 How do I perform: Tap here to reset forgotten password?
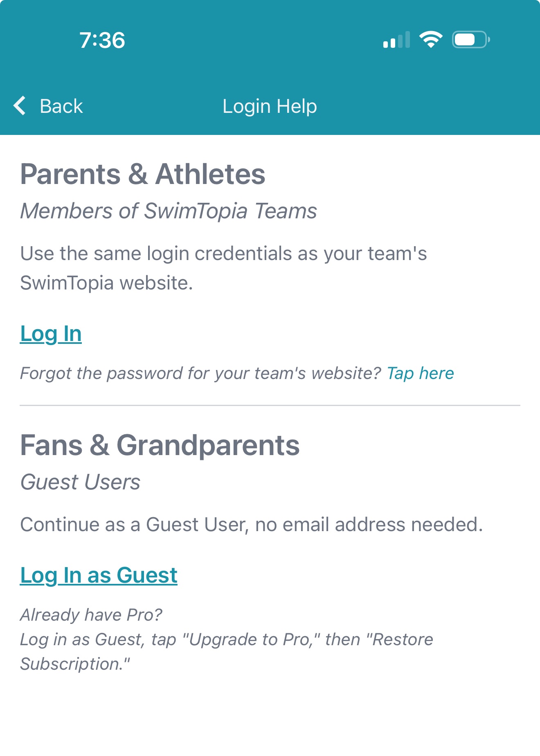pyautogui.click(x=421, y=373)
